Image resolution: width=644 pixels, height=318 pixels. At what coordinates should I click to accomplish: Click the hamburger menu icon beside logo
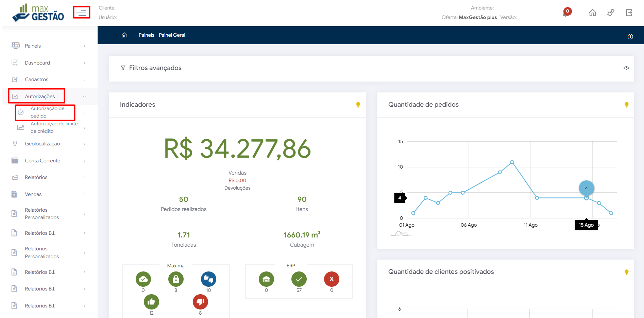pyautogui.click(x=81, y=13)
